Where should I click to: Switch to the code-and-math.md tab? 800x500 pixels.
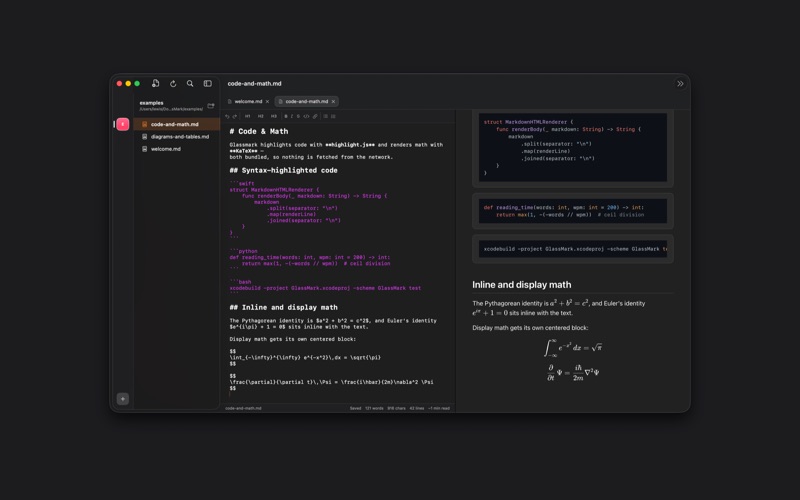pos(307,102)
